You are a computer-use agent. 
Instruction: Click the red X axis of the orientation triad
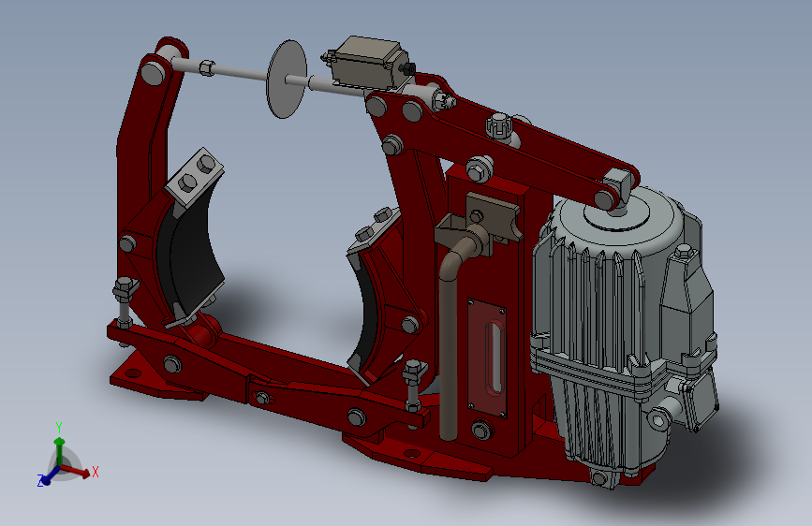pyautogui.click(x=76, y=471)
